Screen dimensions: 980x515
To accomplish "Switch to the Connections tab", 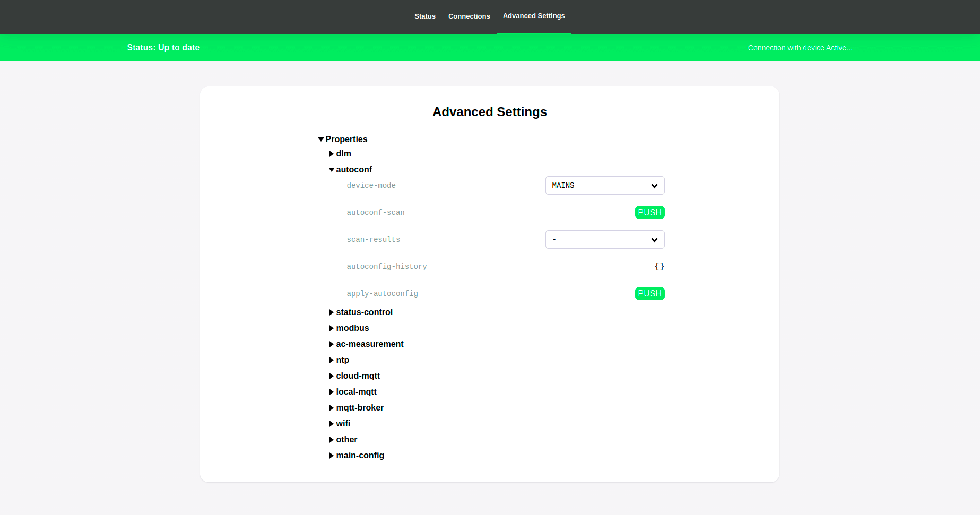I will tap(469, 16).
